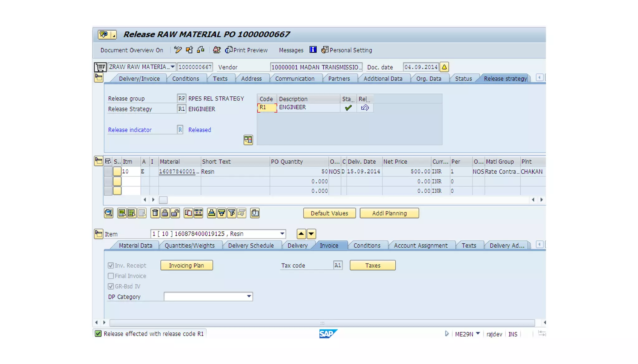
Task: Toggle the GR-Bsd IV checkbox
Action: pos(111,286)
